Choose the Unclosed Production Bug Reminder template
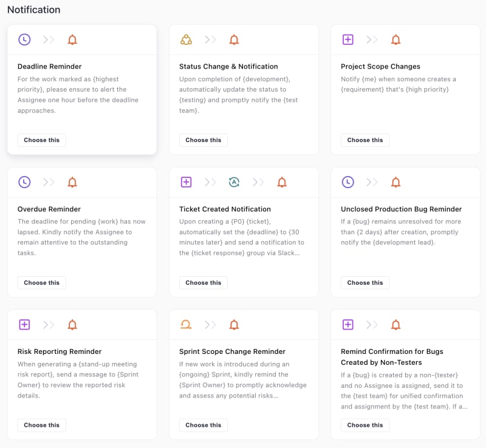Image resolution: width=486 pixels, height=448 pixels. [x=365, y=282]
